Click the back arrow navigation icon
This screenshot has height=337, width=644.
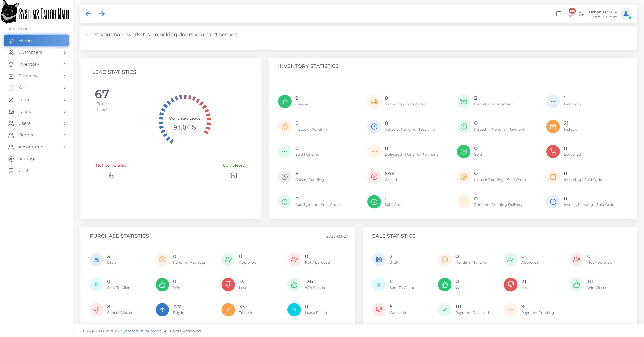click(88, 14)
